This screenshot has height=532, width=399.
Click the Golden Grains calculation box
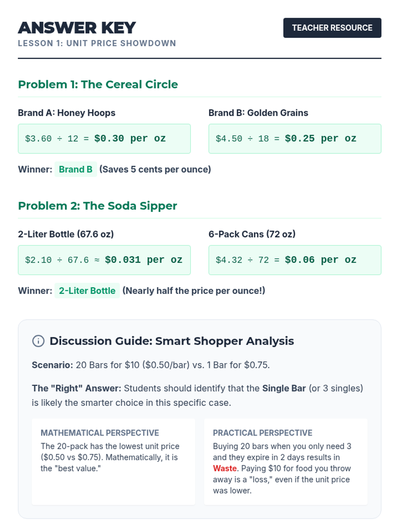coord(295,139)
